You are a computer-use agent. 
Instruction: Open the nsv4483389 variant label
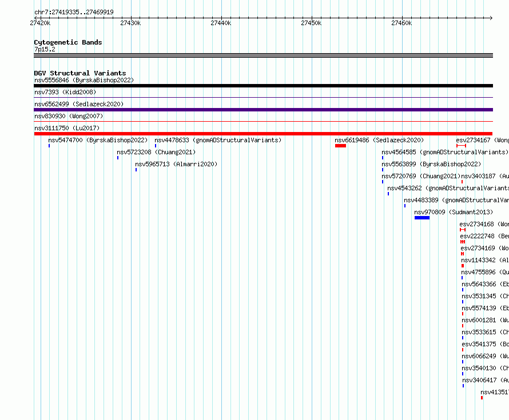click(x=456, y=200)
